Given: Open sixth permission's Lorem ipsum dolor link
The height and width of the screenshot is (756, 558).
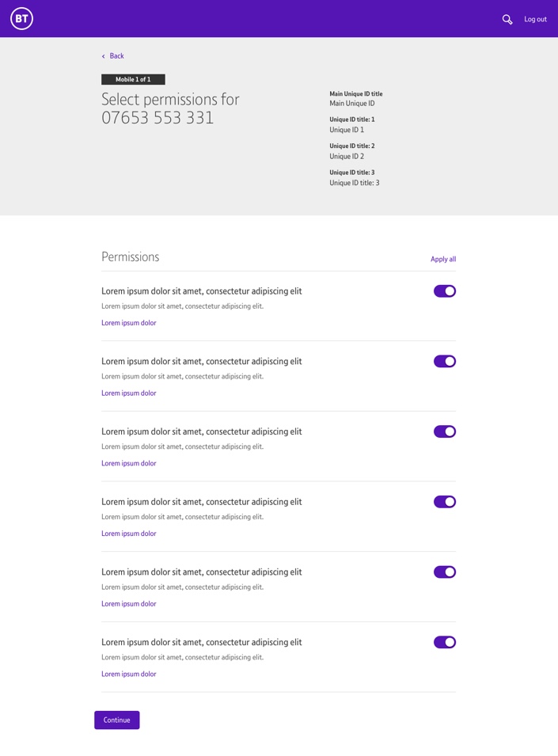Looking at the screenshot, I should [129, 674].
